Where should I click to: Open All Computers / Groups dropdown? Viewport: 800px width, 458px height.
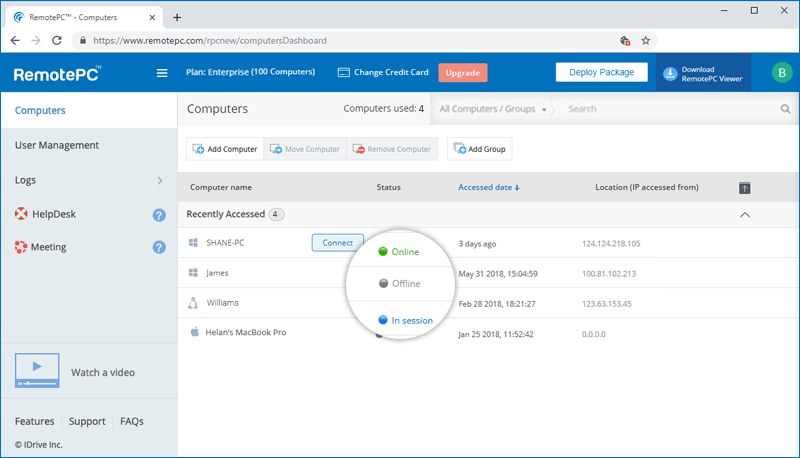492,109
